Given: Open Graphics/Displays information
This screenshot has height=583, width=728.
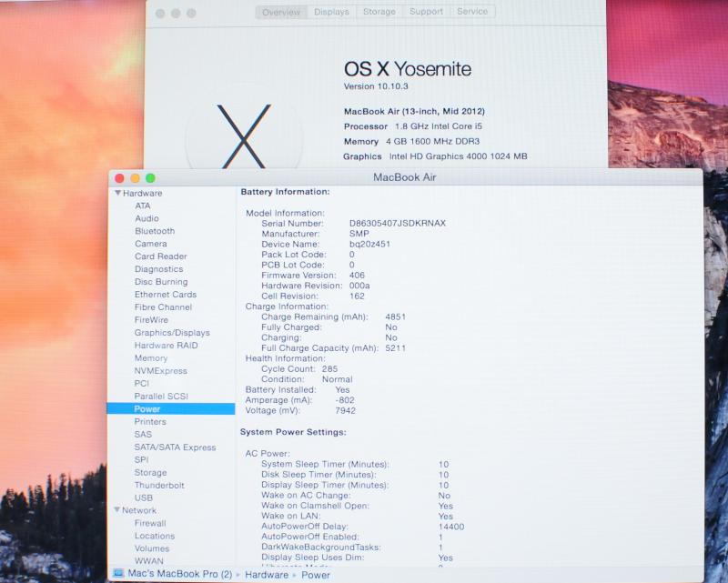Looking at the screenshot, I should [x=172, y=333].
